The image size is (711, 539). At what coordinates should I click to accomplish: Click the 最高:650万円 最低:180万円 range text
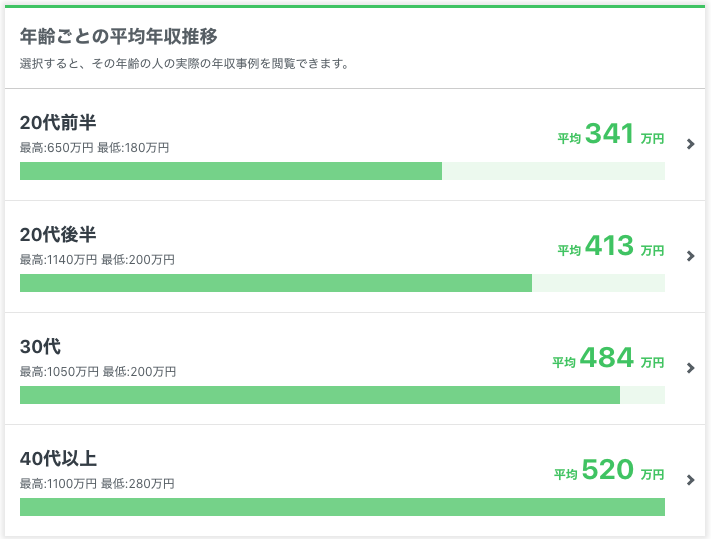pos(94,148)
